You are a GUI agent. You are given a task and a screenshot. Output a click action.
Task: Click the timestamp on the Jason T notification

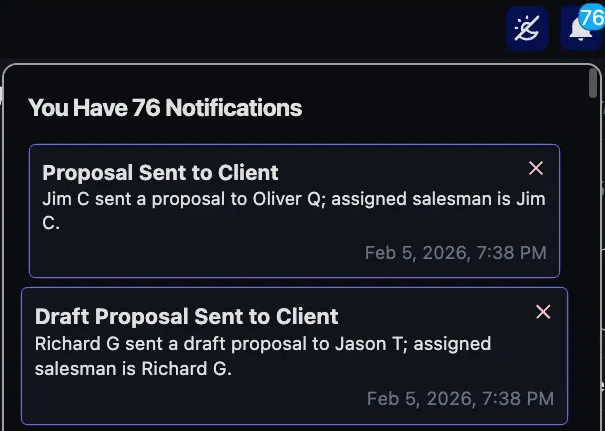(x=460, y=398)
